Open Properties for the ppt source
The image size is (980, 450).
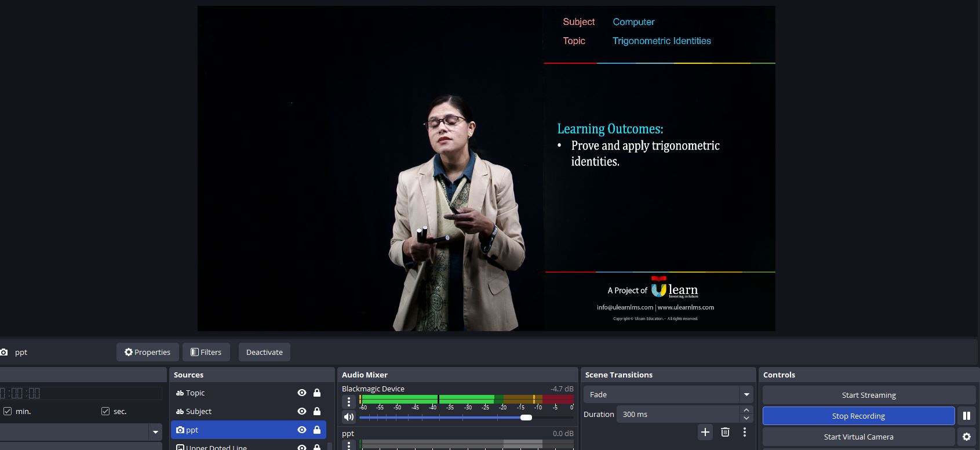148,352
